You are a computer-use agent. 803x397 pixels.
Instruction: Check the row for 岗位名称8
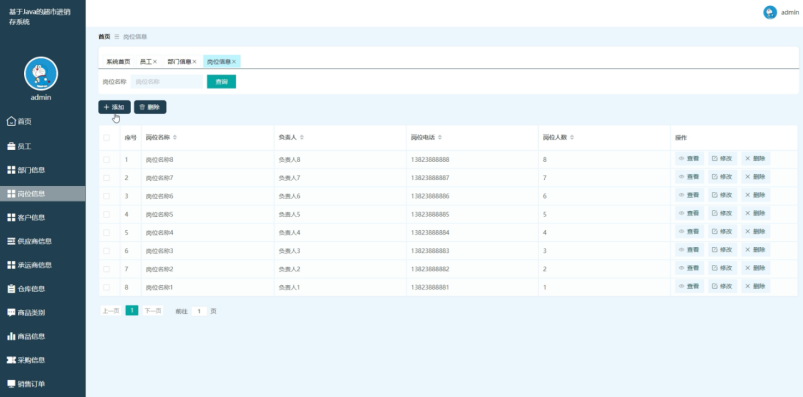(x=107, y=160)
